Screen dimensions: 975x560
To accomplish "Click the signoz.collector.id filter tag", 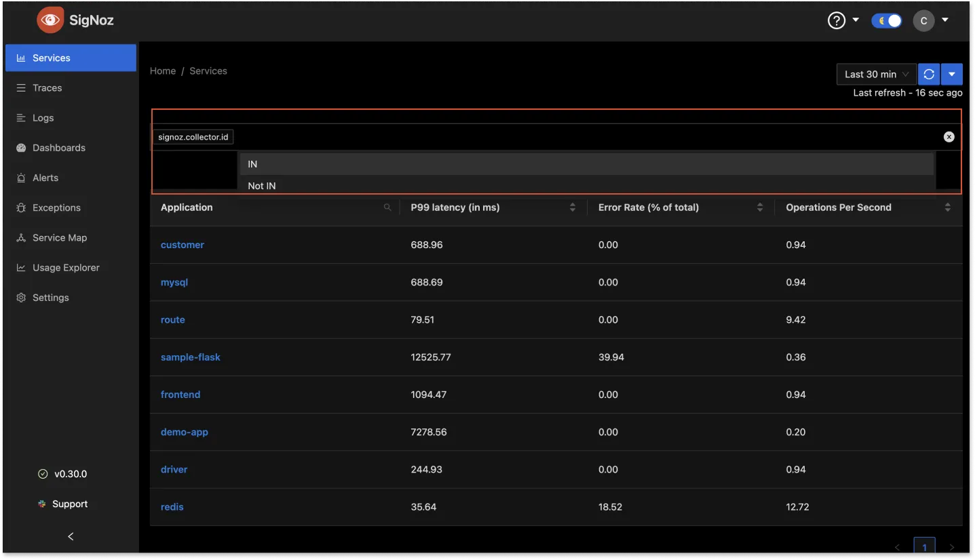I will coord(193,137).
